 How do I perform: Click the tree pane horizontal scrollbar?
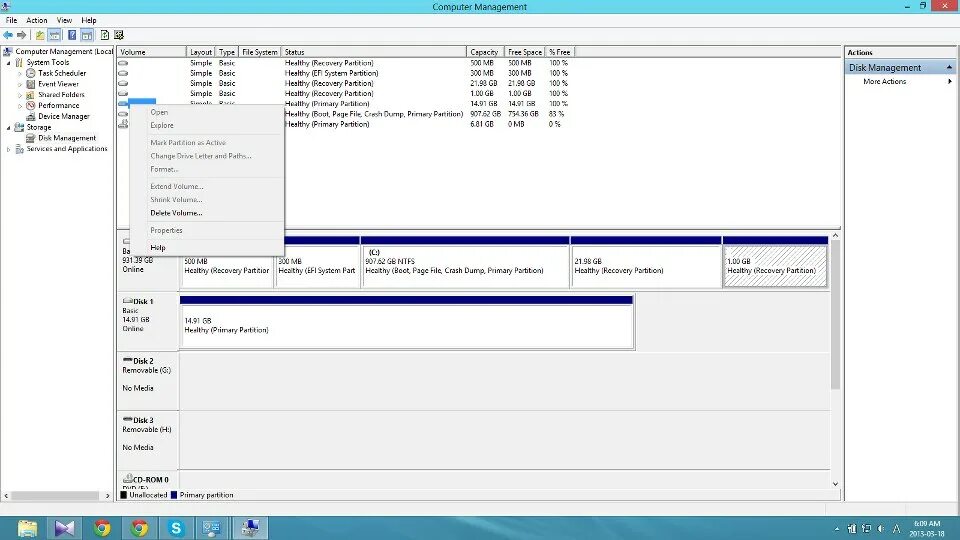[x=55, y=495]
